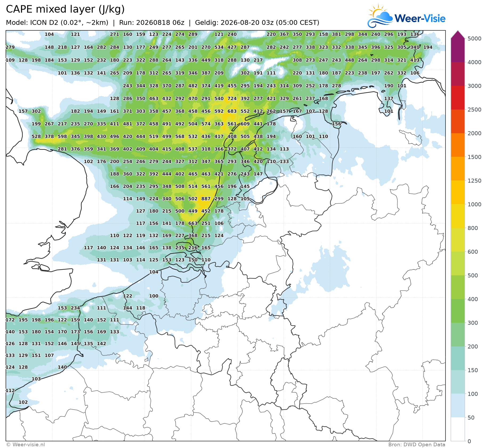Click the 1500 tick label on legend
The width and height of the screenshot is (486, 448).
click(x=475, y=157)
